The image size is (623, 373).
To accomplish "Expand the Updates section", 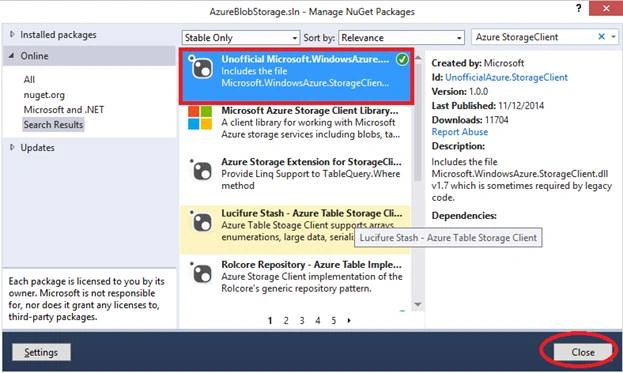I will (12, 147).
